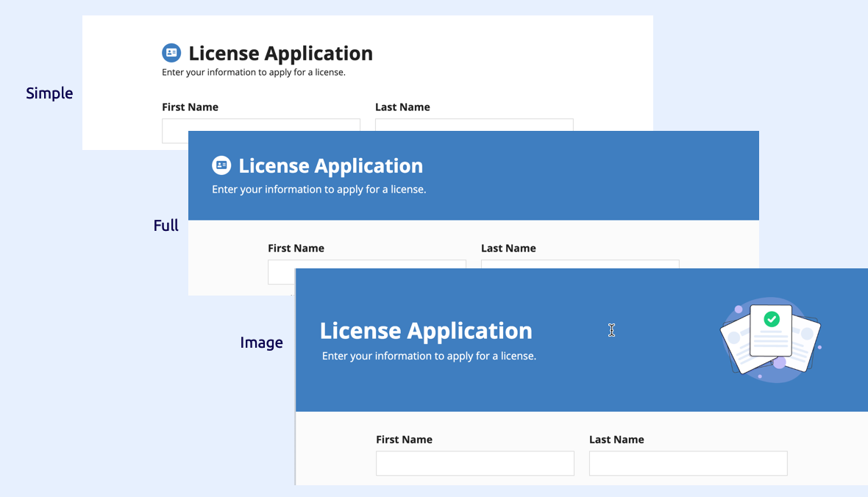868x497 pixels.
Task: Click the subtitle text in Simple form
Action: pos(254,73)
